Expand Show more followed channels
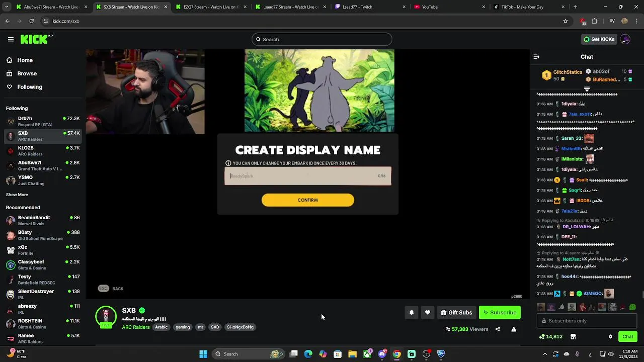Viewport: 644px width, 362px height. click(x=17, y=195)
